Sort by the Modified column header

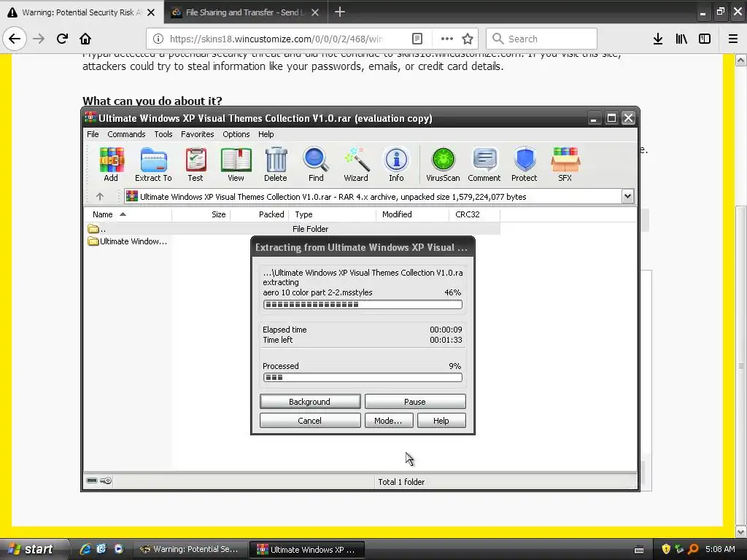click(x=413, y=215)
